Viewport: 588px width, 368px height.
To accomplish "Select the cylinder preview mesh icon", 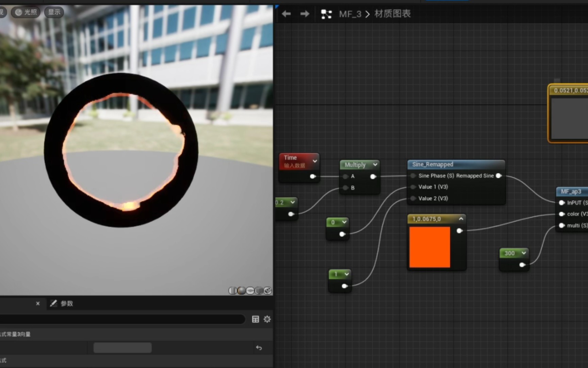I will tap(233, 291).
